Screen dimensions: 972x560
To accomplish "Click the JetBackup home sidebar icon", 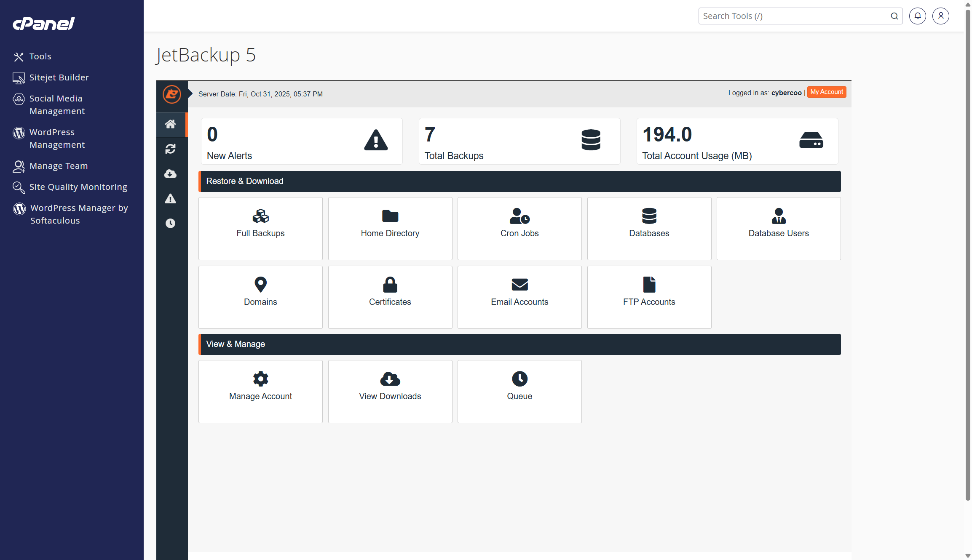I will [x=170, y=124].
